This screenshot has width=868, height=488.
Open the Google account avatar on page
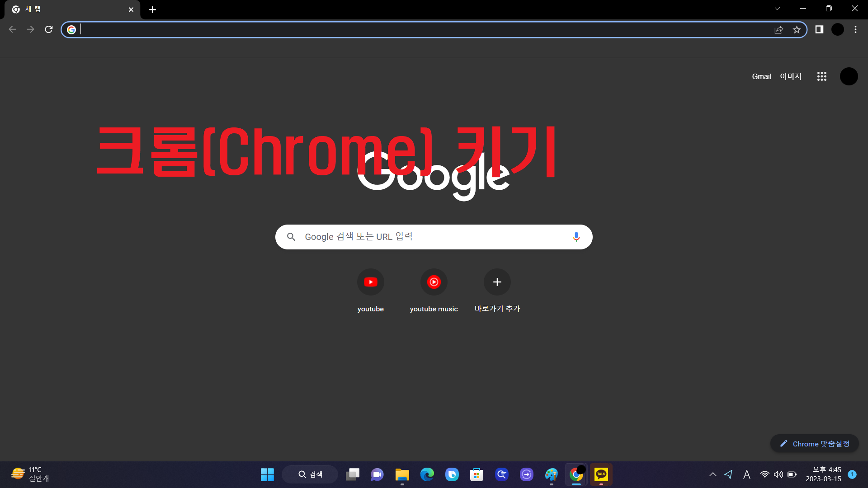pos(849,76)
